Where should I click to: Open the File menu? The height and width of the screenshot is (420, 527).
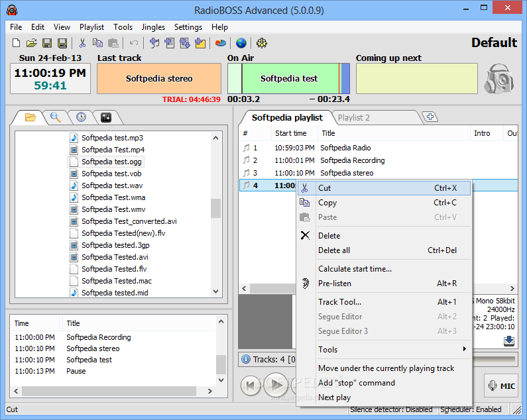pos(16,27)
